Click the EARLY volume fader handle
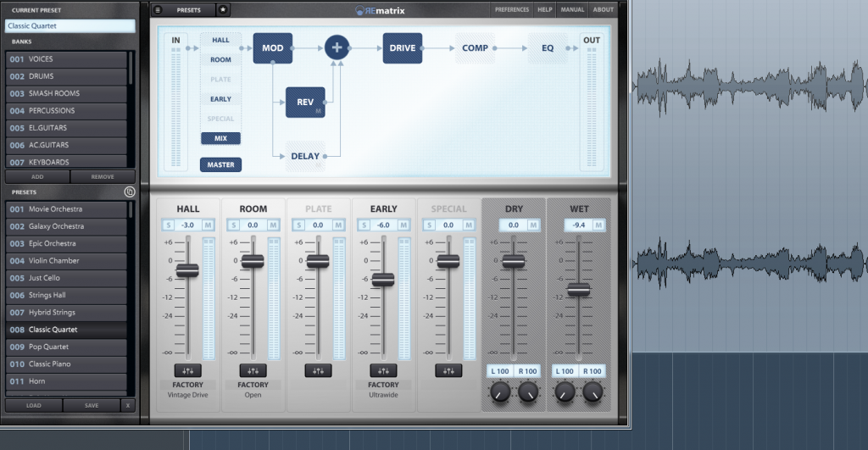868x450 pixels. pyautogui.click(x=382, y=280)
